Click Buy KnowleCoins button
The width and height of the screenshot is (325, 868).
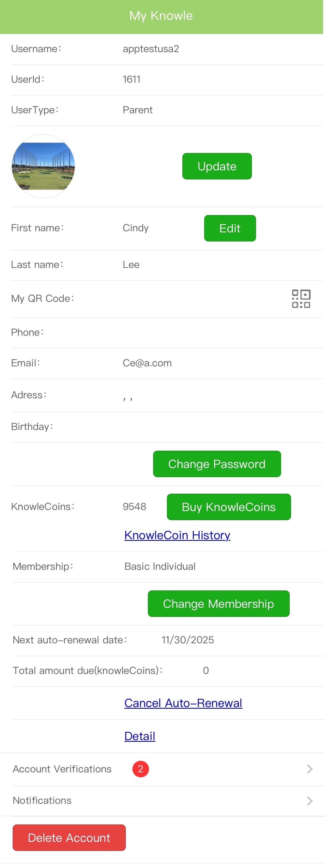pyautogui.click(x=229, y=506)
